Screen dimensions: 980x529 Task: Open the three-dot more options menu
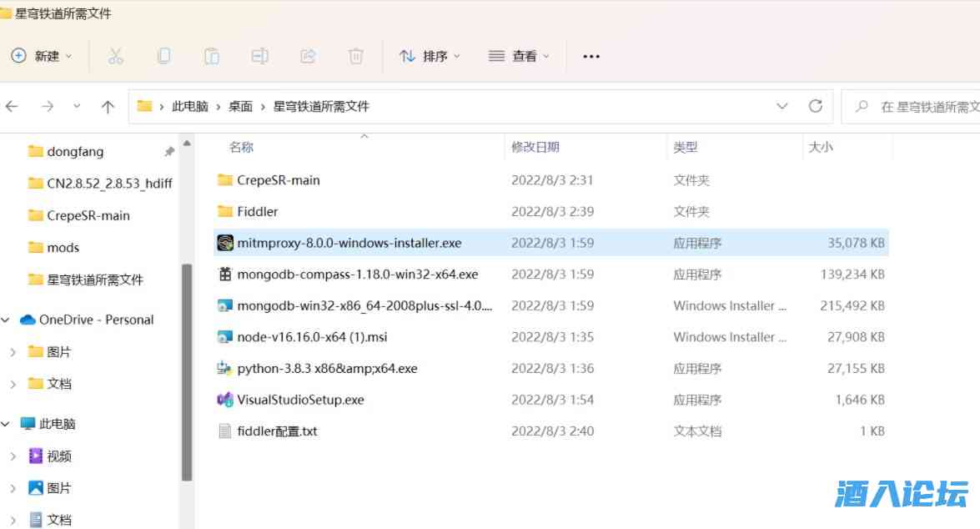[591, 56]
